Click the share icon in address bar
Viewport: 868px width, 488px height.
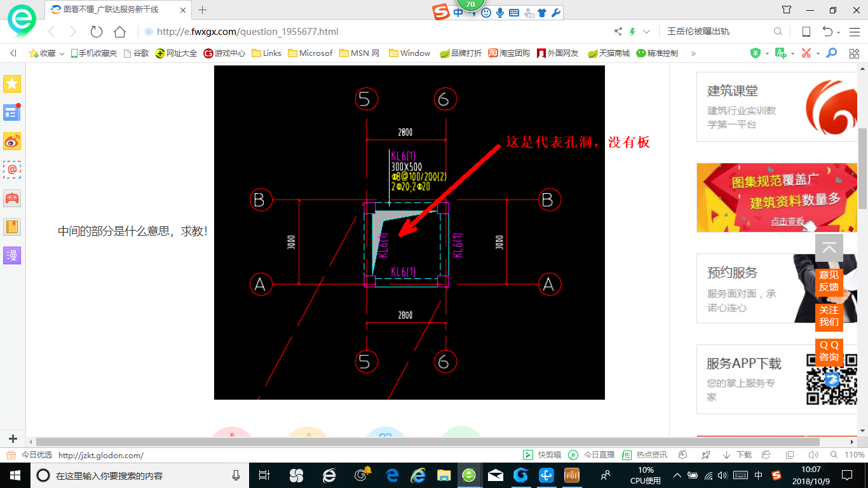coord(618,32)
